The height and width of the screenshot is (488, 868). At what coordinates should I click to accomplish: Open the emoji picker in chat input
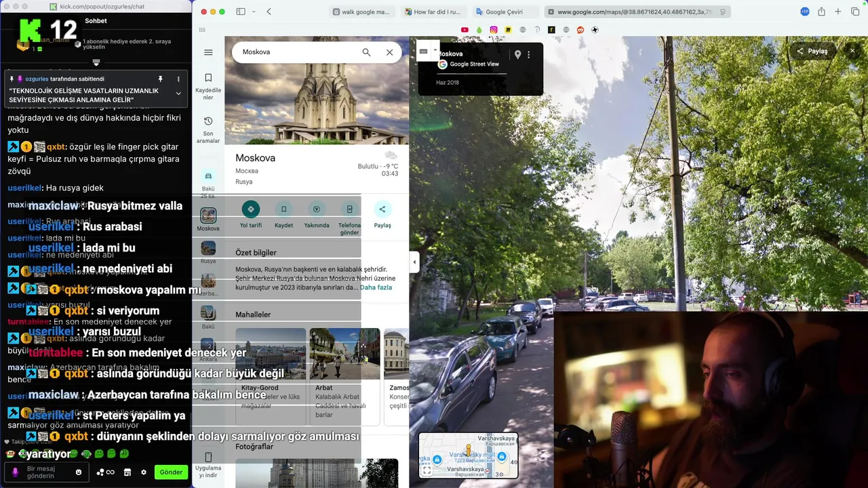click(x=79, y=472)
